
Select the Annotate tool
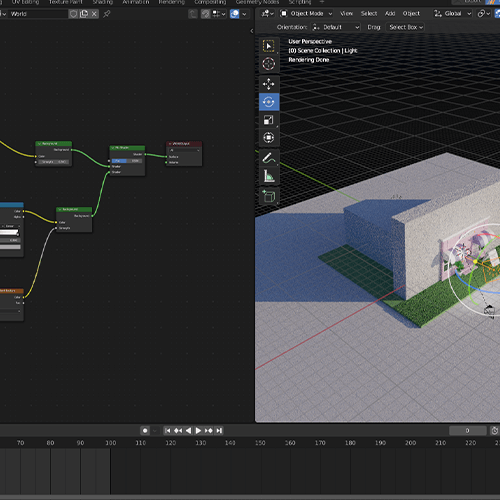pos(269,158)
